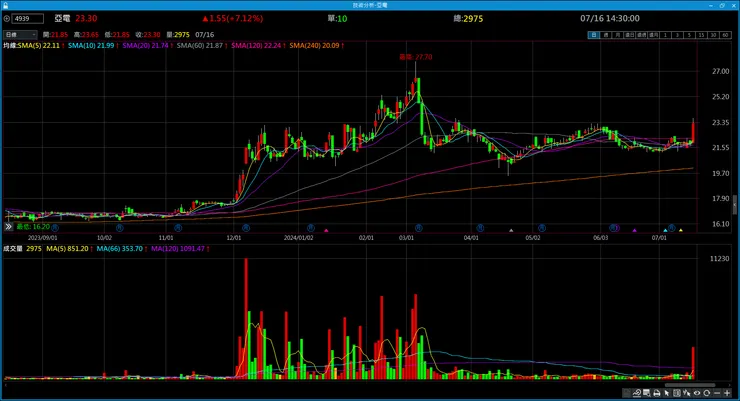Switch to the 60-minute chart tab
This screenshot has height=401, width=740.
[x=725, y=35]
